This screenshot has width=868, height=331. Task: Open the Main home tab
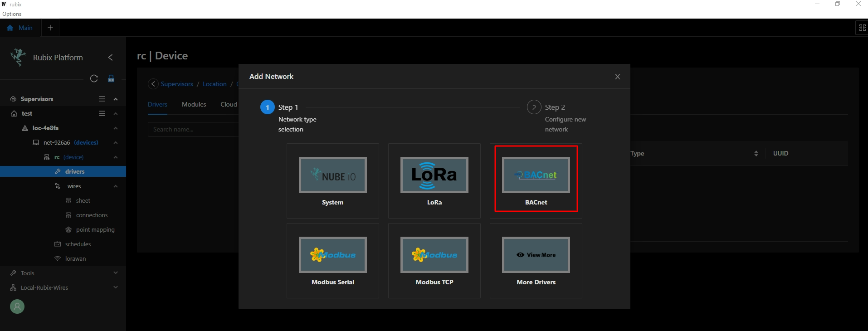click(x=20, y=28)
